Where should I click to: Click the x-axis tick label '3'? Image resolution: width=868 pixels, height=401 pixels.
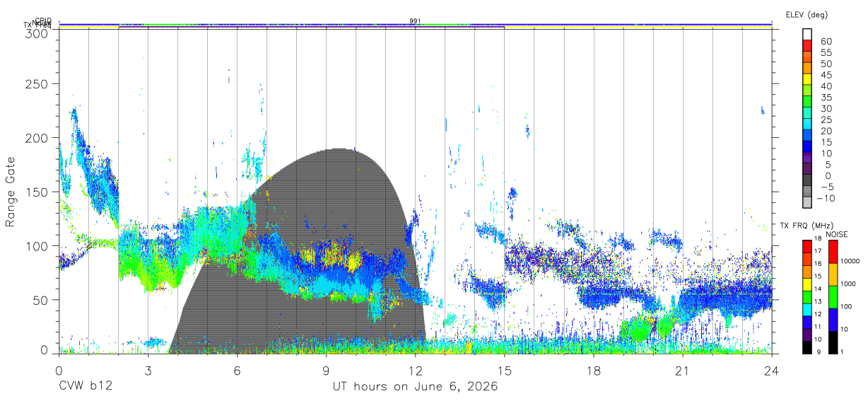point(148,370)
